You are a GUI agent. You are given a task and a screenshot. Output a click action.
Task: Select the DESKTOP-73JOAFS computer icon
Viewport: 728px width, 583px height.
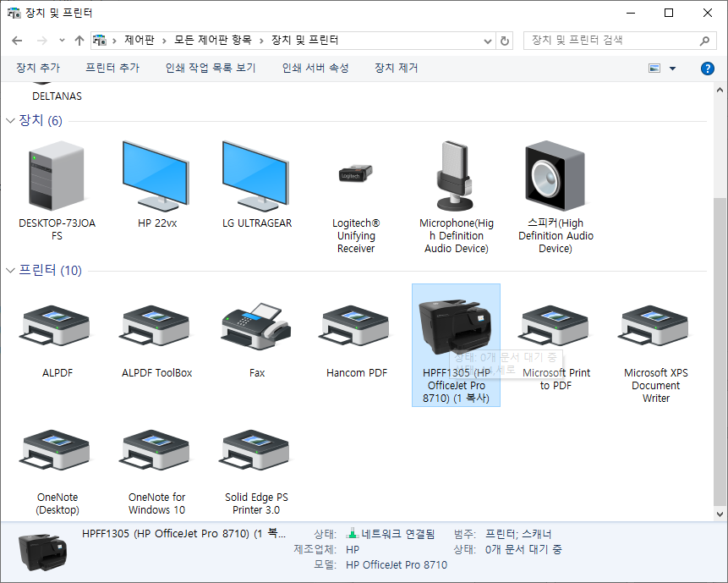tap(57, 176)
